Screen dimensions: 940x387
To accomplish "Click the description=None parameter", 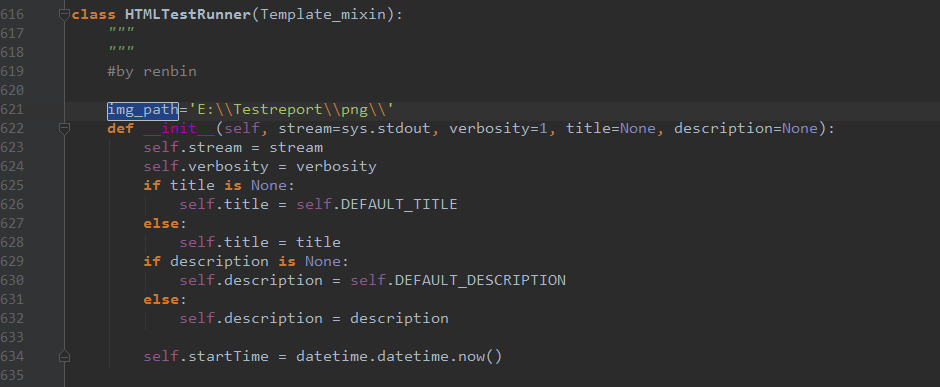I will point(746,129).
